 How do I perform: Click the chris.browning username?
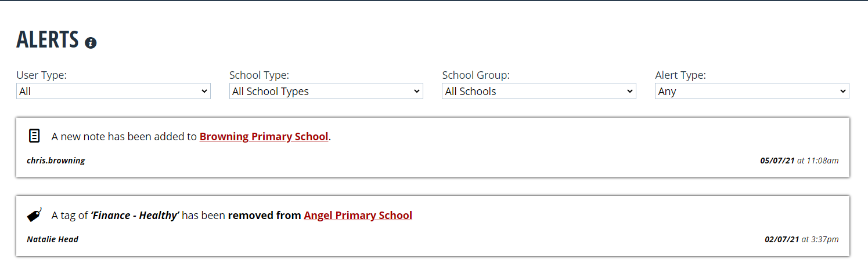pyautogui.click(x=56, y=161)
